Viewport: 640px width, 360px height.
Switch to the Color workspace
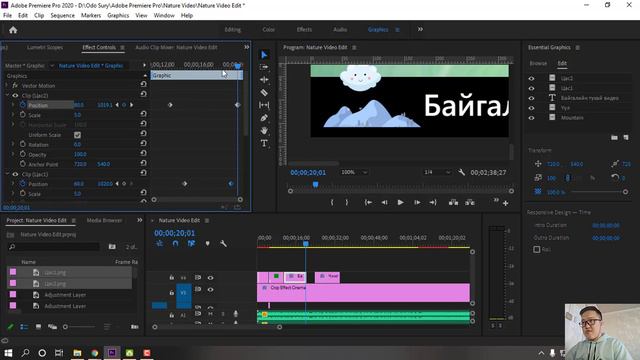269,29
